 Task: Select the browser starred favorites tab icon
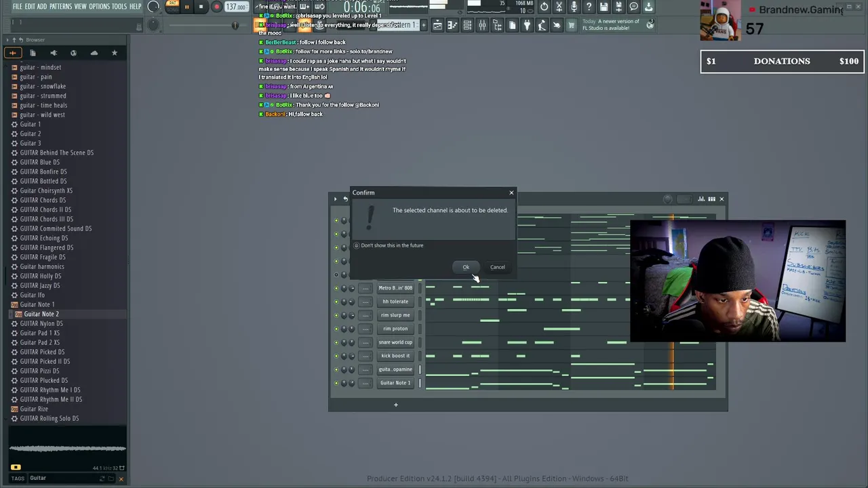pos(114,53)
